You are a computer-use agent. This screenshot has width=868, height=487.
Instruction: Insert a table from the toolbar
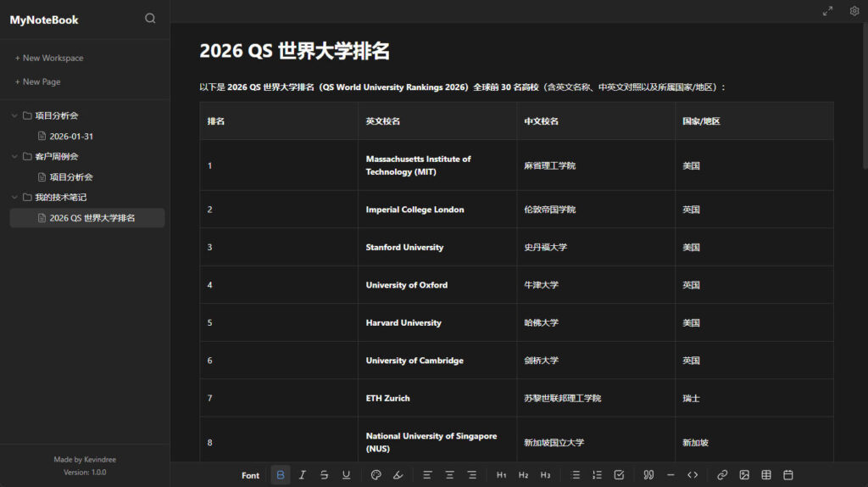(766, 475)
